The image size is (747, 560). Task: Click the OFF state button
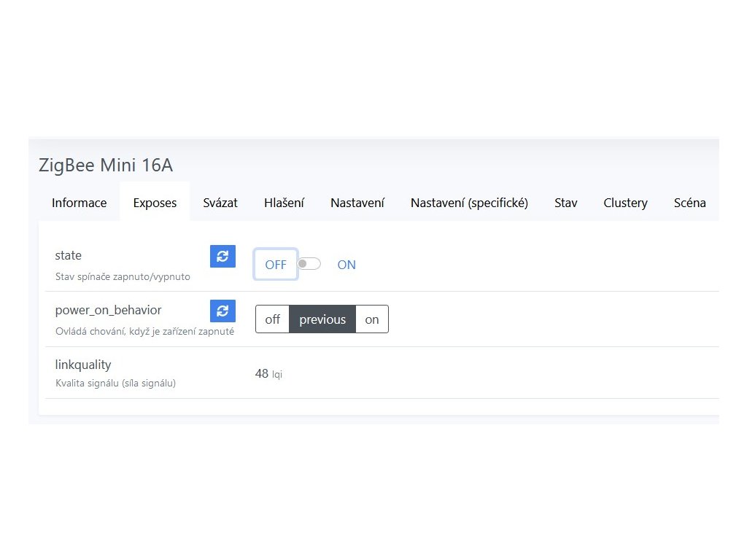[x=275, y=264]
